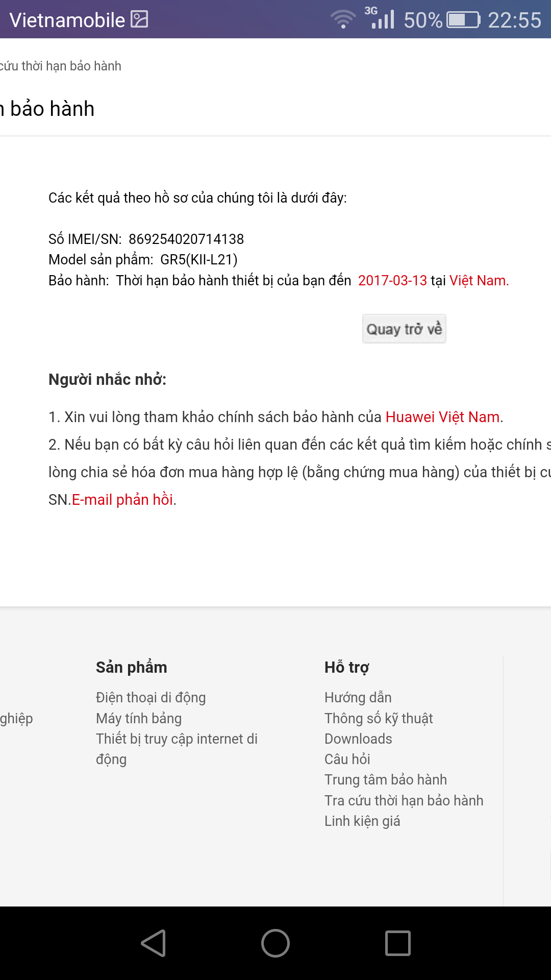This screenshot has height=980, width=551.
Task: Open Trung tâm bảo hành link
Action: (x=386, y=780)
